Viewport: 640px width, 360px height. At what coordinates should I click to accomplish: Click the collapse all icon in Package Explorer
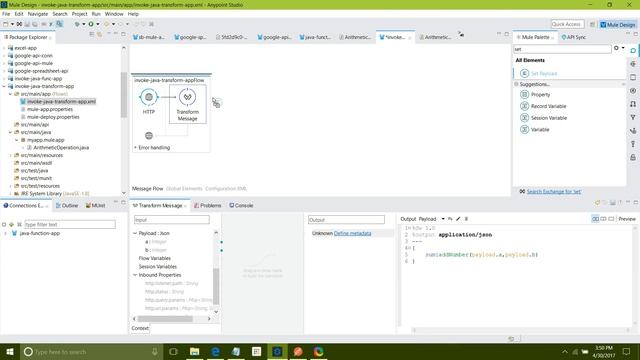91,35
